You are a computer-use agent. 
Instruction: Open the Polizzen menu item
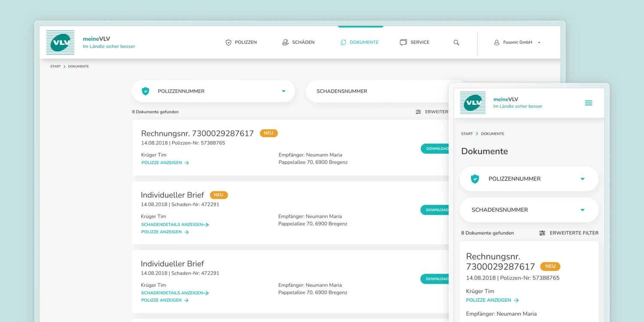tap(241, 43)
